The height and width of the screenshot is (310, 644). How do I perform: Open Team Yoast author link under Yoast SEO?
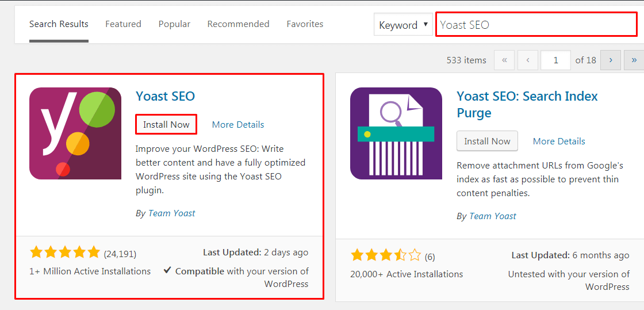point(172,213)
